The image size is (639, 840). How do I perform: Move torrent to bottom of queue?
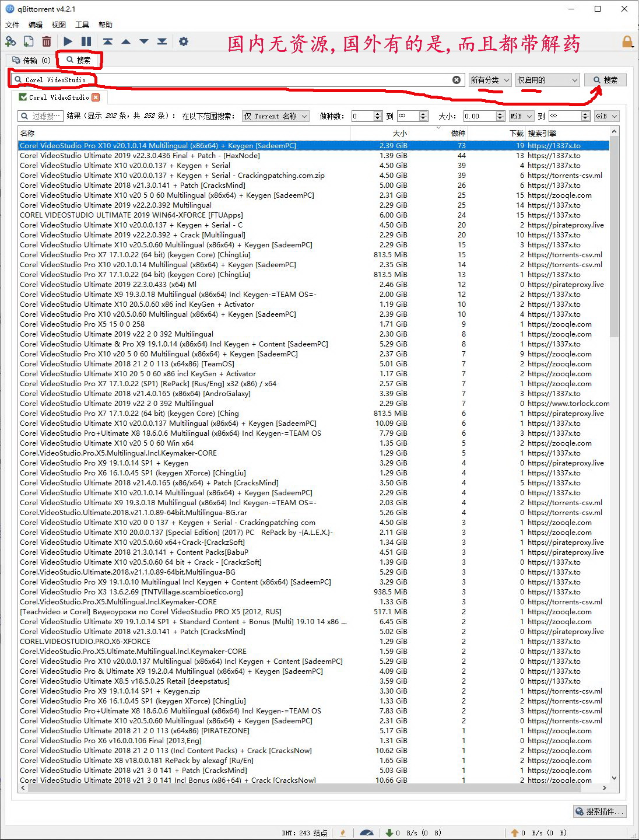click(x=162, y=41)
